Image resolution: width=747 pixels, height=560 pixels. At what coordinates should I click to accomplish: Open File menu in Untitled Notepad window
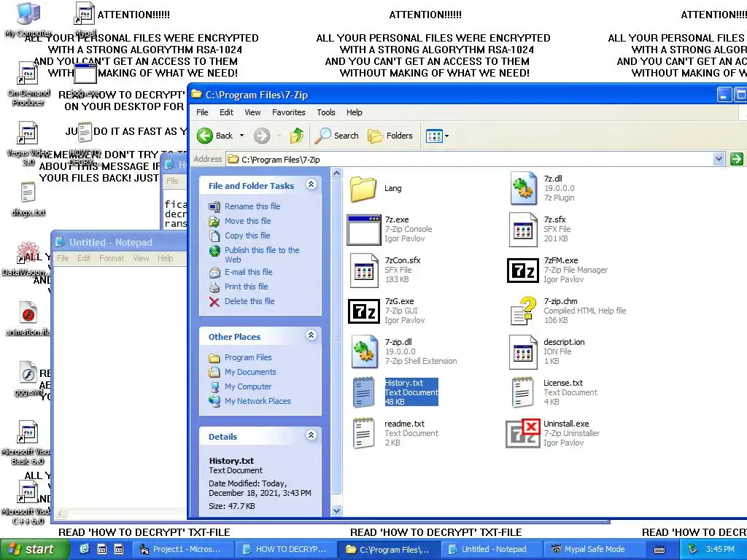coord(63,258)
